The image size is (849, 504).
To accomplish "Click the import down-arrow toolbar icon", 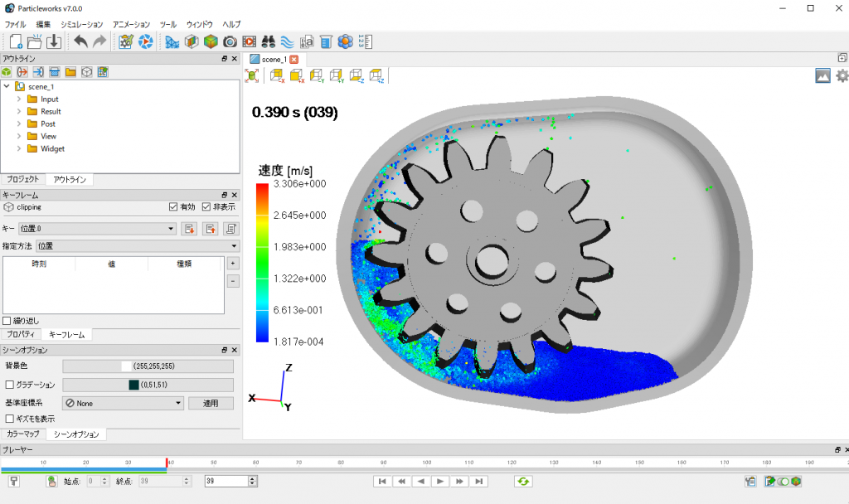I will (x=54, y=41).
